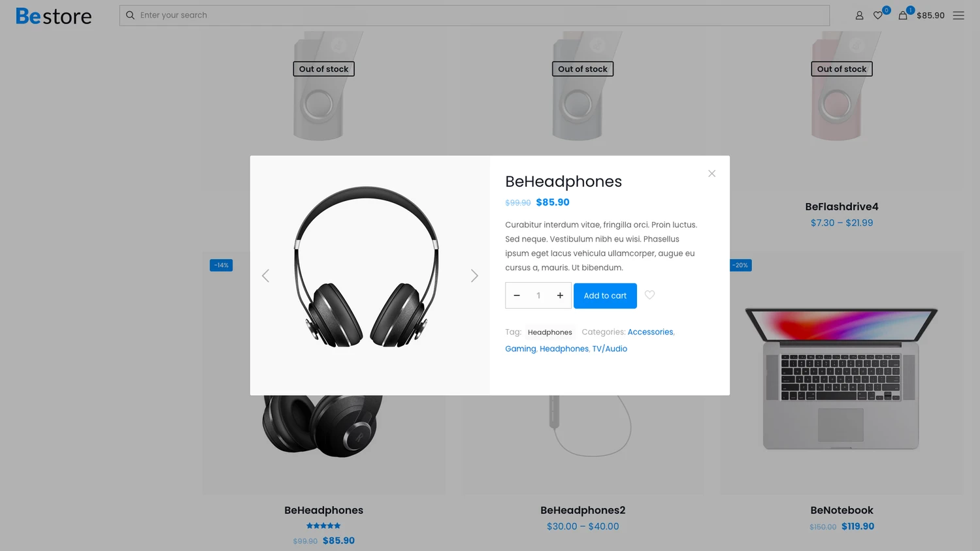Open the Accessories category link
This screenshot has height=551, width=980.
tap(650, 332)
